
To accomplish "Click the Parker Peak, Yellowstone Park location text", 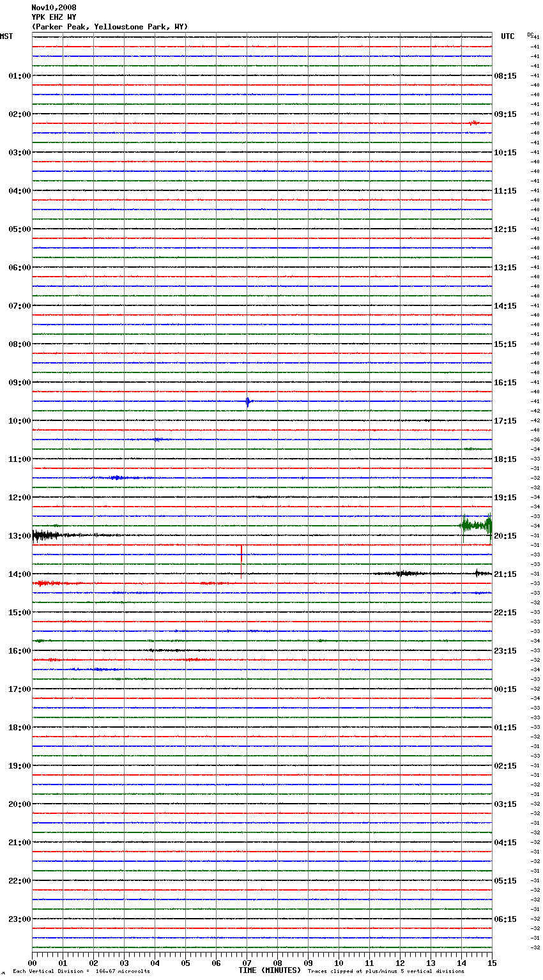I will coord(110,27).
